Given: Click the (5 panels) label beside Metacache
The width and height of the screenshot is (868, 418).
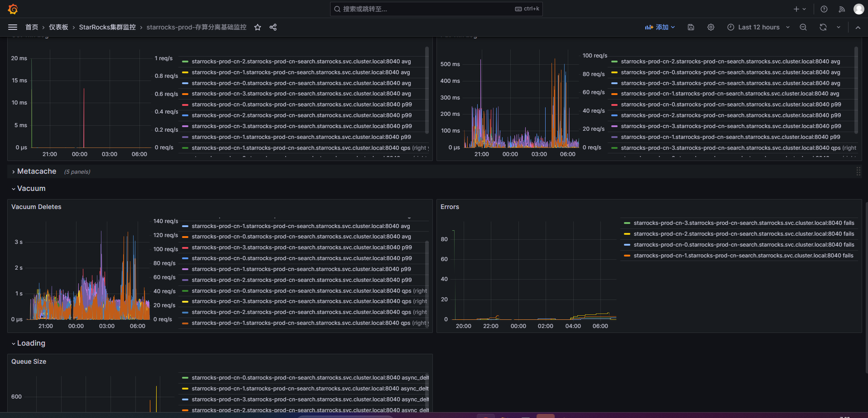Looking at the screenshot, I should tap(77, 172).
